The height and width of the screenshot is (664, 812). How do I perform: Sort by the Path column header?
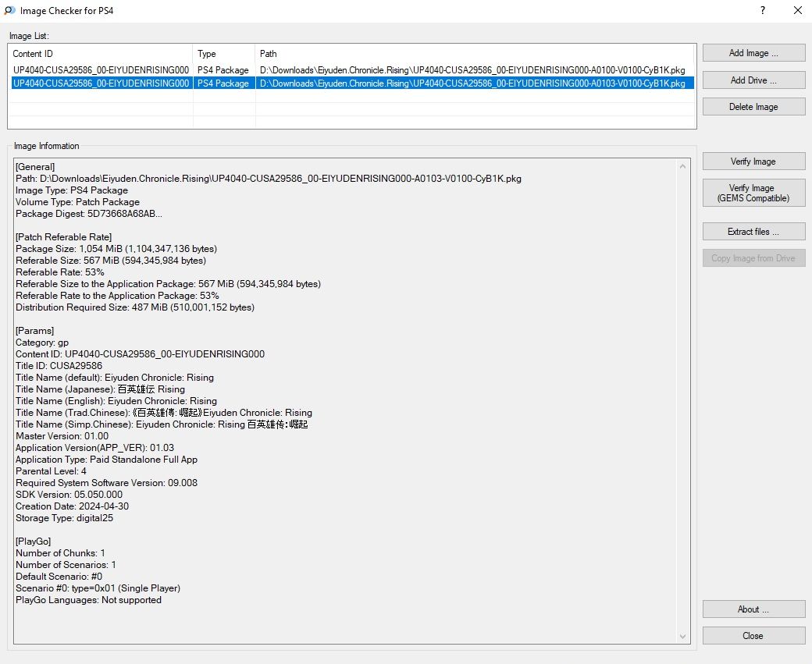[x=475, y=54]
